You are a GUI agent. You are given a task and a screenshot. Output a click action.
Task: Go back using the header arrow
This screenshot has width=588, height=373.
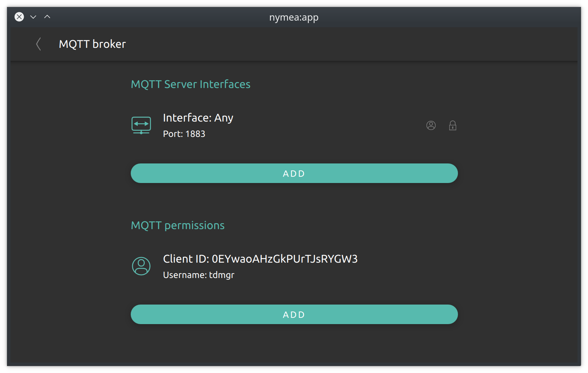38,44
